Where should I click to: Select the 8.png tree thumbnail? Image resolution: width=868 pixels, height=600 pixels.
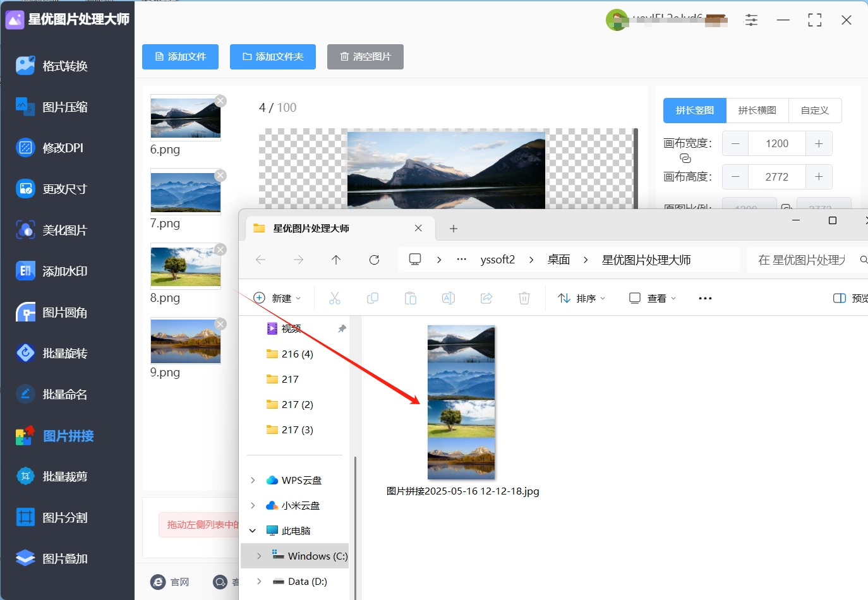point(186,266)
